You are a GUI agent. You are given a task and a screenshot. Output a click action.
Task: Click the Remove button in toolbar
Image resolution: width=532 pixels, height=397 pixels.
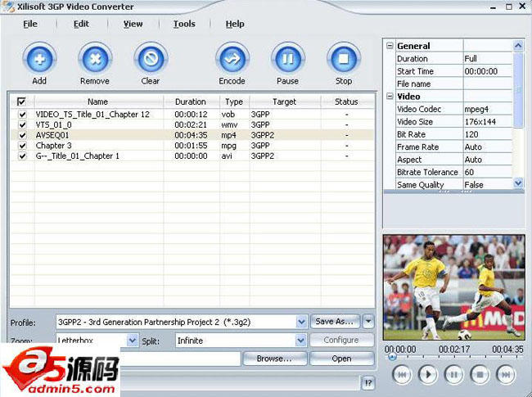pyautogui.click(x=95, y=59)
